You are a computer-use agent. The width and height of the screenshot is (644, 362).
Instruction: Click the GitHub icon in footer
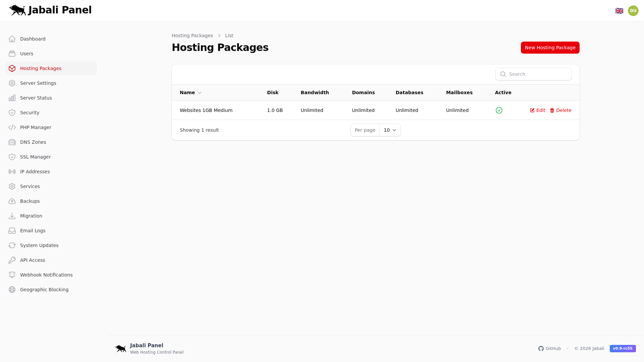[x=541, y=349]
